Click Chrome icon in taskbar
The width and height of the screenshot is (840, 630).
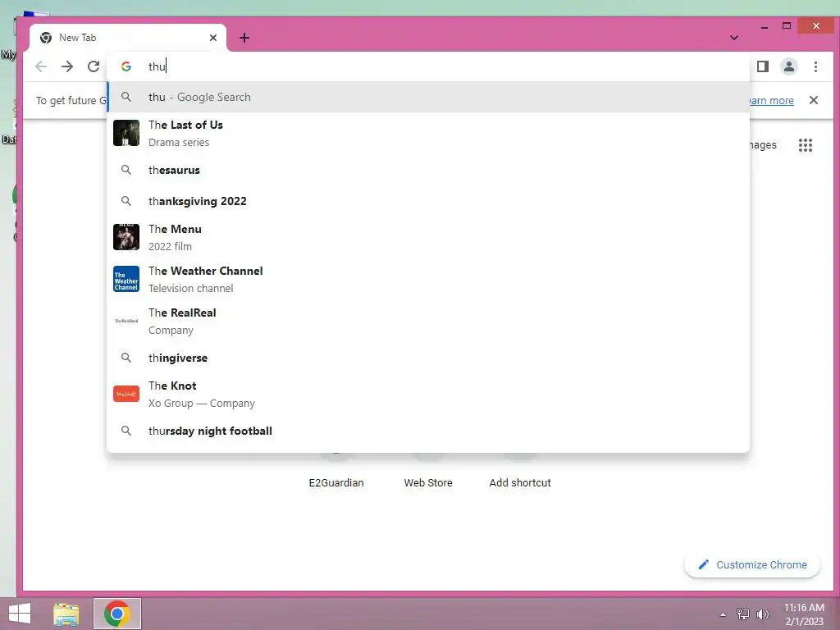[x=117, y=614]
